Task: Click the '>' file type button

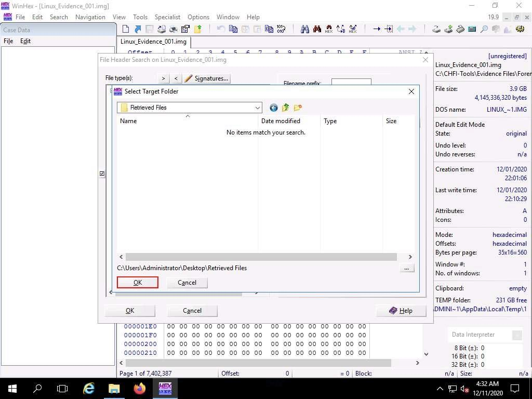Action: coord(163,78)
